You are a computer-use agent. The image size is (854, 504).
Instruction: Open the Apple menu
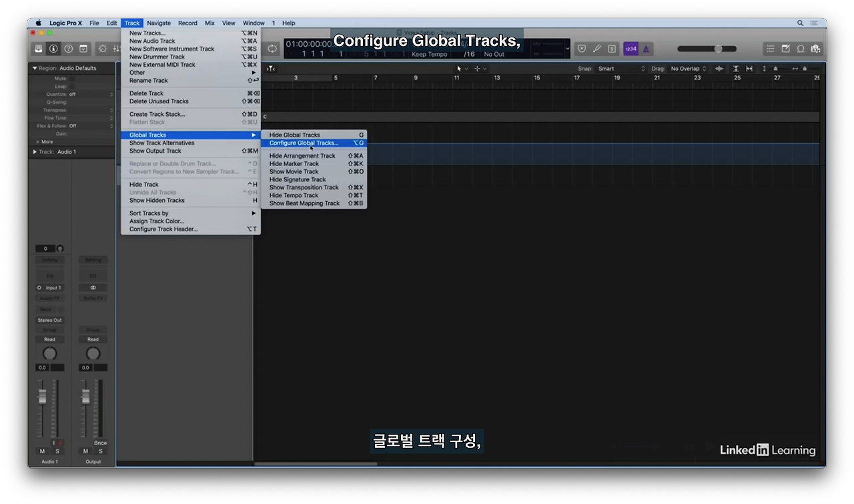(x=38, y=23)
